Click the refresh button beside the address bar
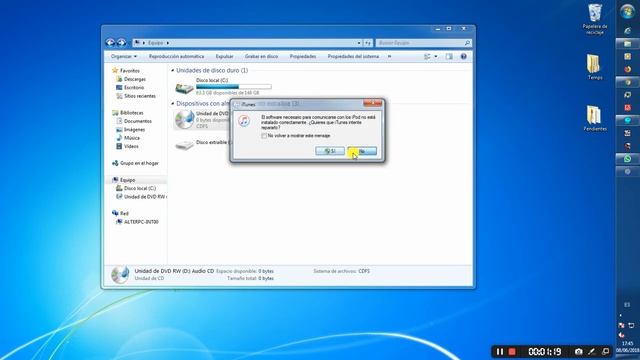640x360 pixels. (368, 43)
